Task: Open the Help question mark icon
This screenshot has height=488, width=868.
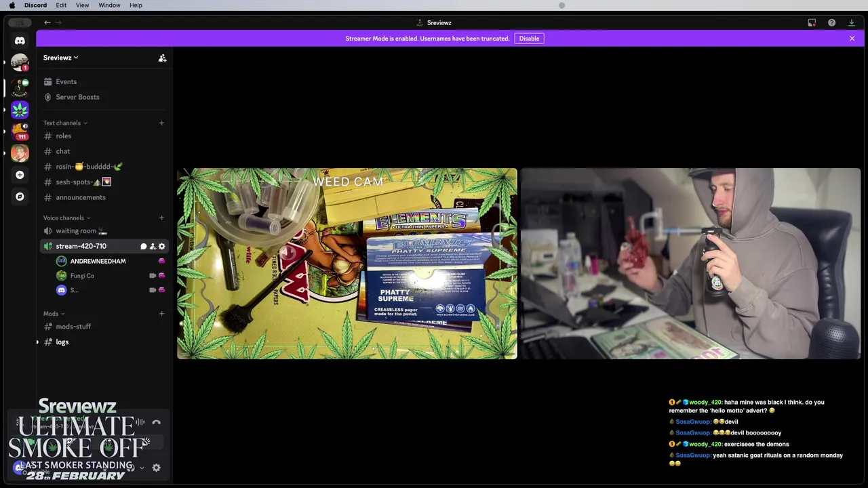Action: [x=831, y=22]
